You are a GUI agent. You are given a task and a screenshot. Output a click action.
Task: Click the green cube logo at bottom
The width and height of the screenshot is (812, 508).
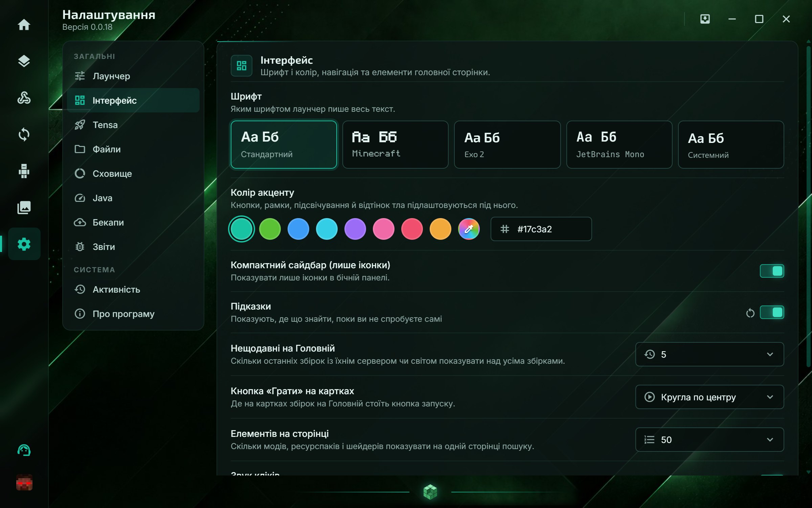430,492
